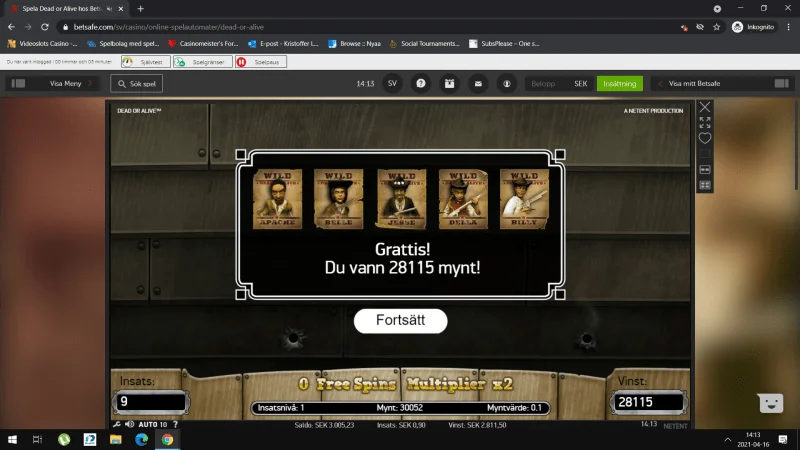Click the Billy wild poster
This screenshot has height=450, width=800.
pyautogui.click(x=524, y=199)
